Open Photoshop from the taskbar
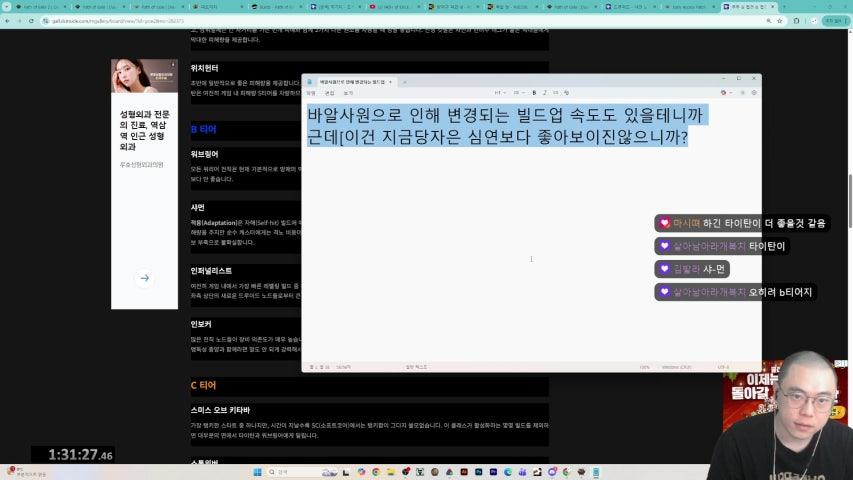 (479, 472)
